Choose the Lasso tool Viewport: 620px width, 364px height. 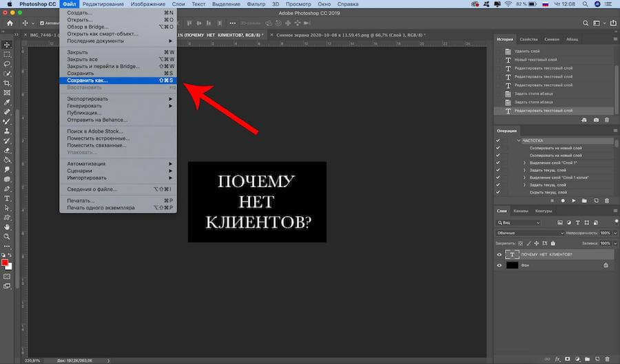coord(7,63)
